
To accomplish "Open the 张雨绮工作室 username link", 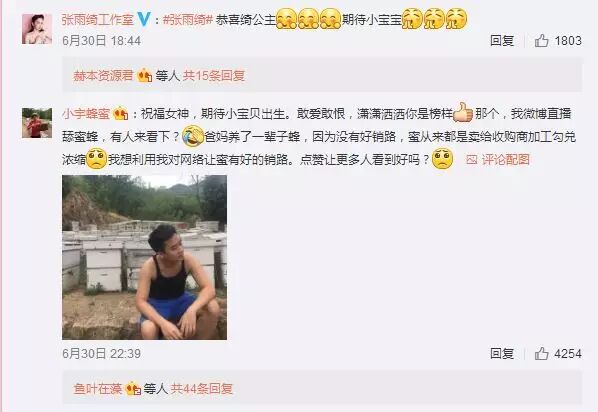I will coord(98,19).
